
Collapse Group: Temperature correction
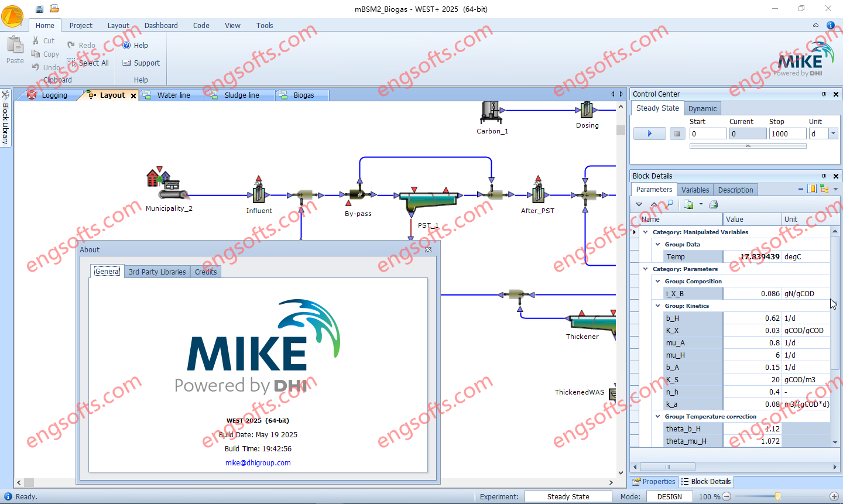(658, 417)
